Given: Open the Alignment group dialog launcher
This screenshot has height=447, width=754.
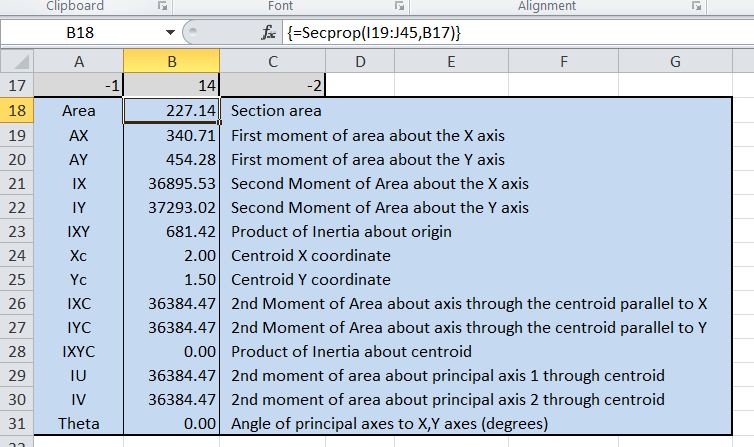Looking at the screenshot, I should (697, 6).
